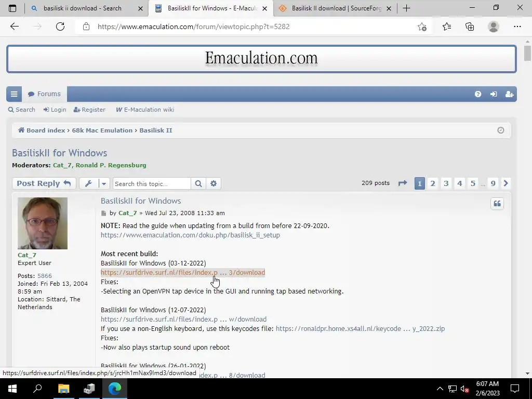Click moderator Ronald P. Regensburg
This screenshot has height=399, width=532.
coord(111,165)
